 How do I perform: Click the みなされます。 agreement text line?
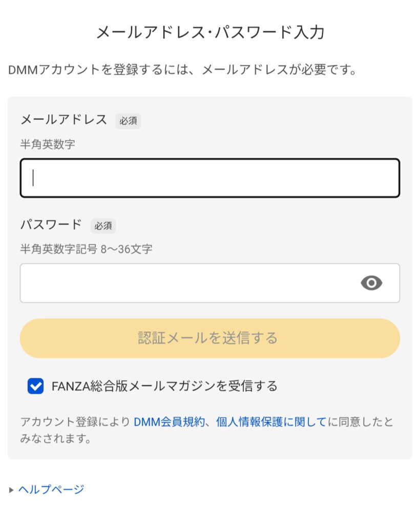[55, 438]
